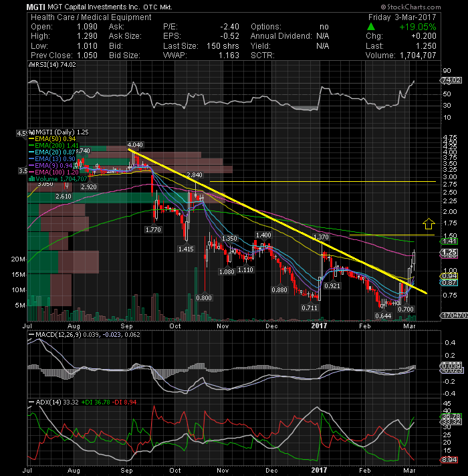
Task: Click the 'EMA(20) 0.87' legend entry
Action: coord(55,152)
